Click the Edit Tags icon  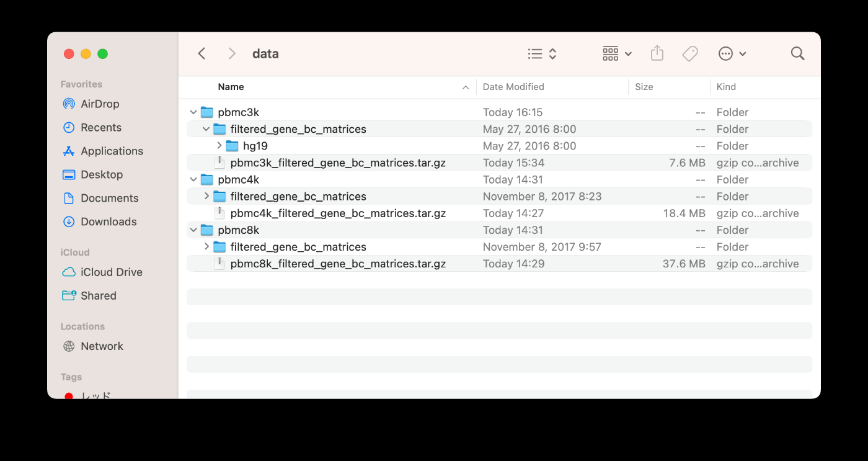pos(690,54)
